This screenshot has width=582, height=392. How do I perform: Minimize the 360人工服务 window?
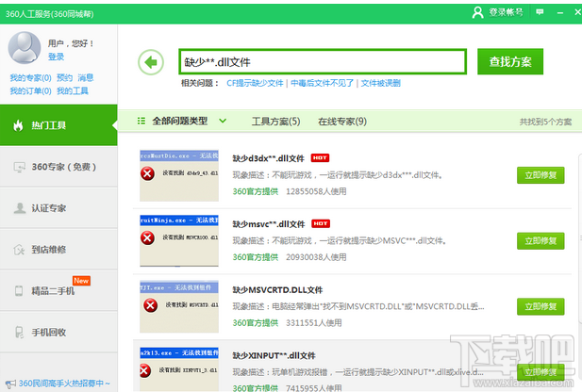pyautogui.click(x=560, y=12)
